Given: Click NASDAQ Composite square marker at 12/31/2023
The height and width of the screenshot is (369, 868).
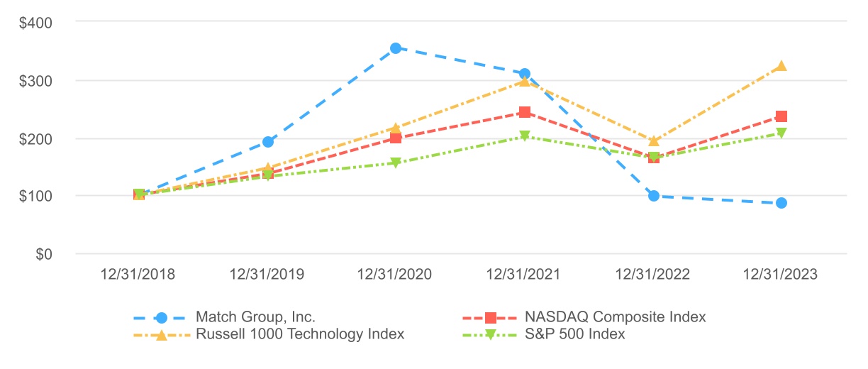Looking at the screenshot, I should 781,116.
